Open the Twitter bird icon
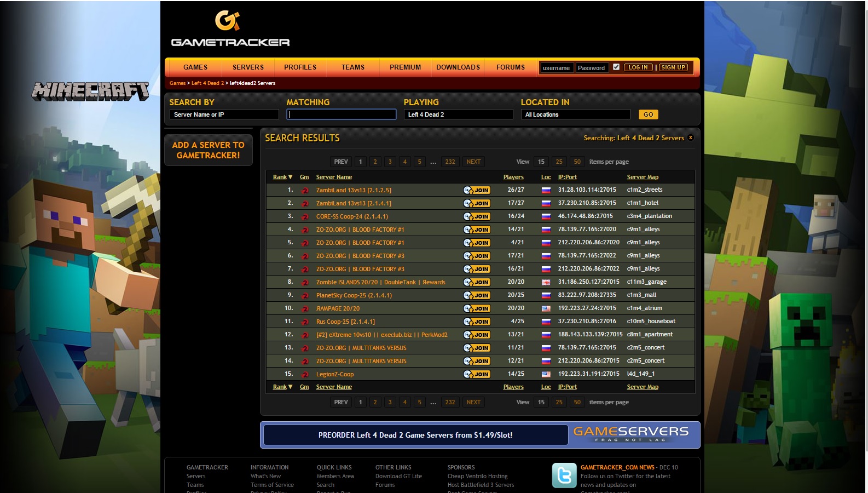 pyautogui.click(x=564, y=475)
